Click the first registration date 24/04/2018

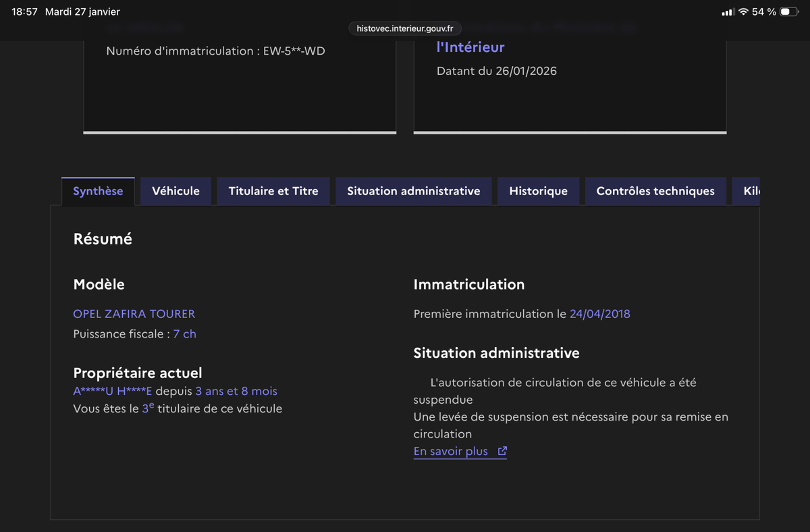(599, 314)
